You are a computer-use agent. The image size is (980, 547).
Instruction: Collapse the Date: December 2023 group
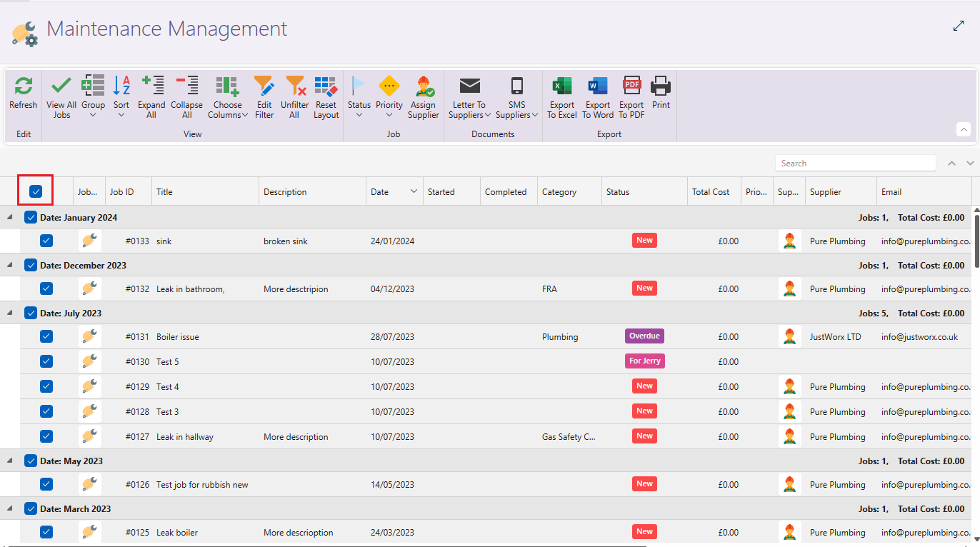(10, 265)
